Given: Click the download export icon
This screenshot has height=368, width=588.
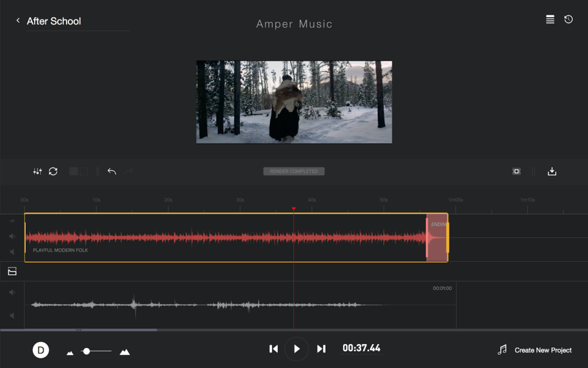Looking at the screenshot, I should click(552, 171).
